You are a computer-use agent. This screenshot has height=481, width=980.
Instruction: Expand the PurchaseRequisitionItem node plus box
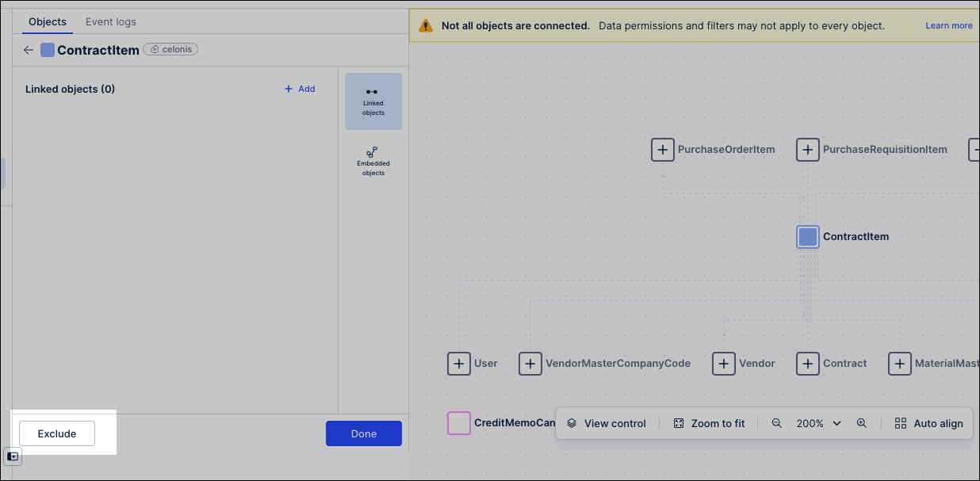(807, 149)
